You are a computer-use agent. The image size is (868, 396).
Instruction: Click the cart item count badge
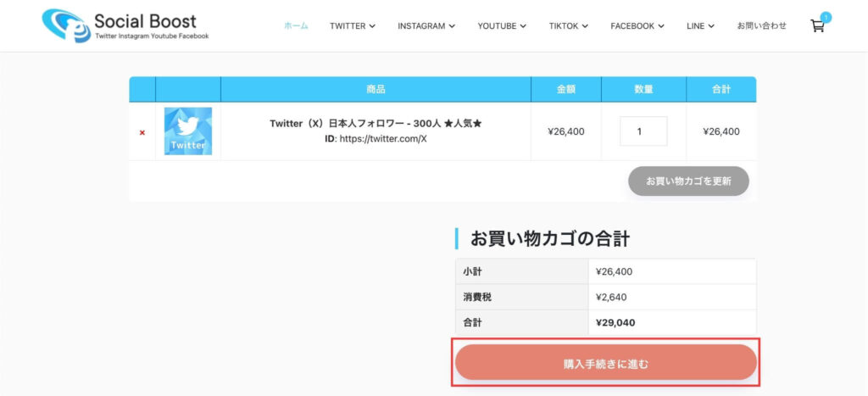pos(826,17)
